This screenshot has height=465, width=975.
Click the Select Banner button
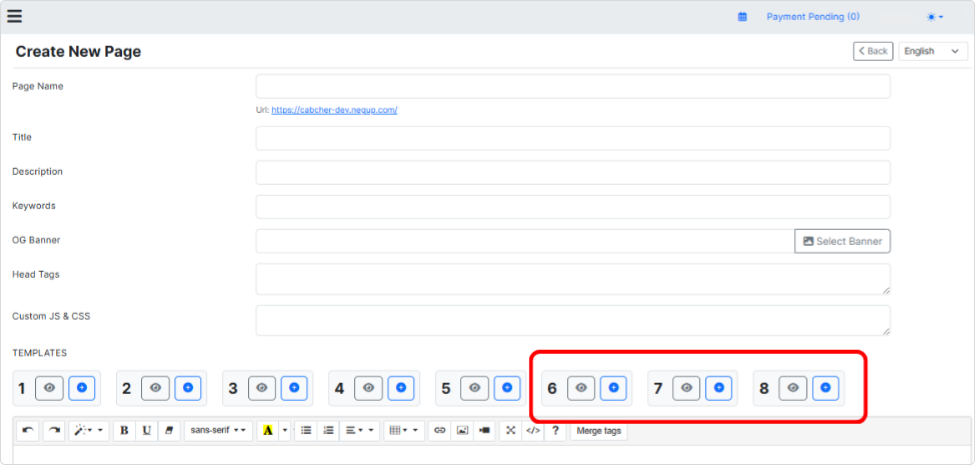pyautogui.click(x=842, y=241)
